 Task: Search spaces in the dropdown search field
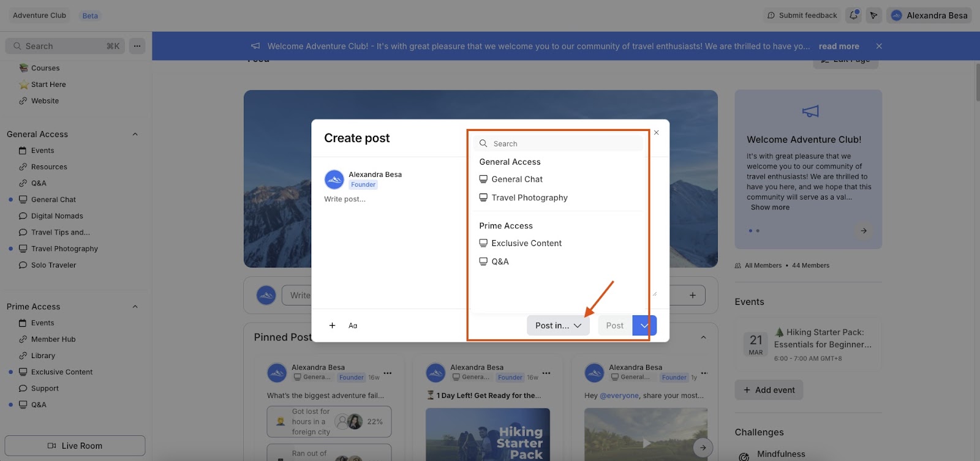[x=558, y=143]
